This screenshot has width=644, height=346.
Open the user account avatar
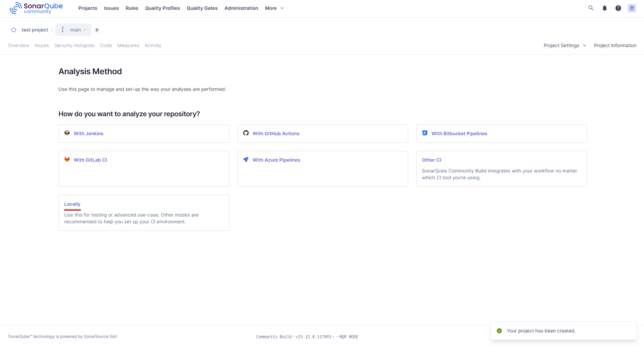point(632,8)
